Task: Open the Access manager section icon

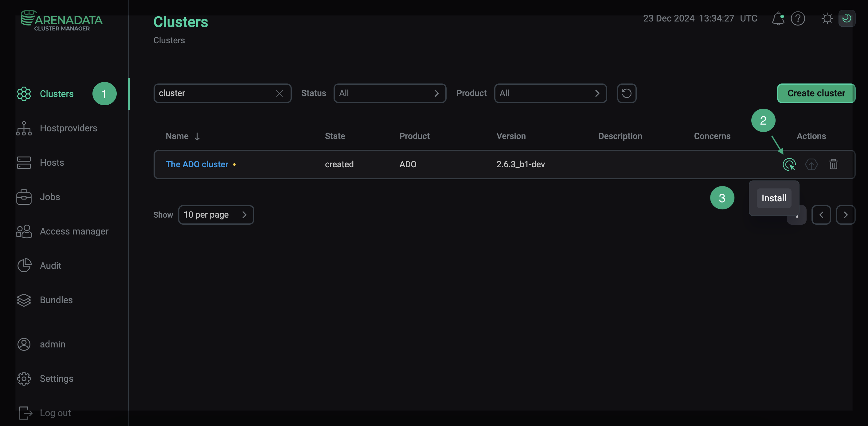Action: point(24,231)
